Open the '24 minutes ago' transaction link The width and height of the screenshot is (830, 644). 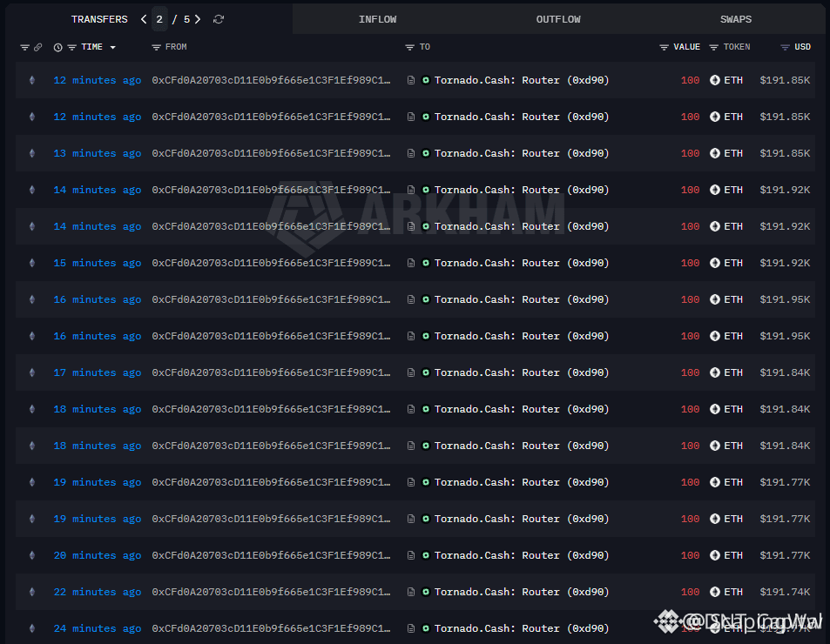pyautogui.click(x=98, y=628)
